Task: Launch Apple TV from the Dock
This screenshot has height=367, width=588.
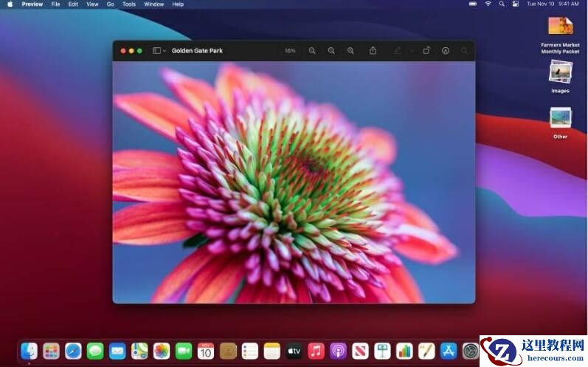Action: point(294,351)
